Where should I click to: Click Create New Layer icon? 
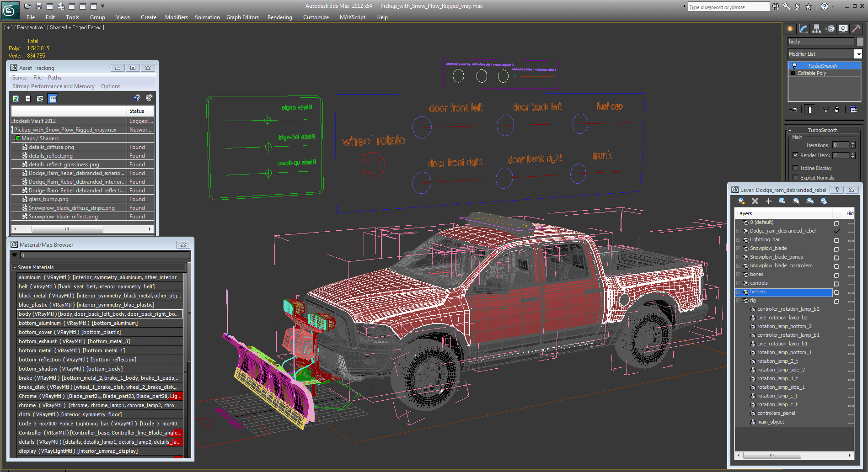click(x=741, y=201)
